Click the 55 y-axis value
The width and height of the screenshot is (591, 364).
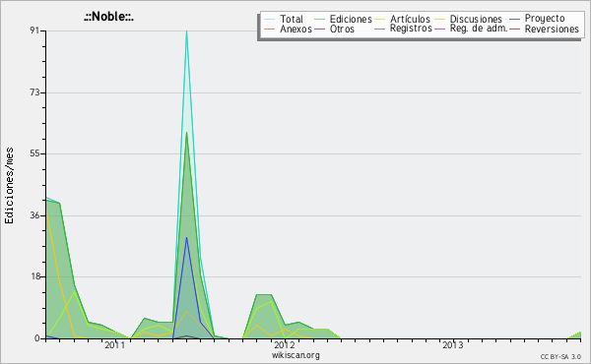(35, 153)
